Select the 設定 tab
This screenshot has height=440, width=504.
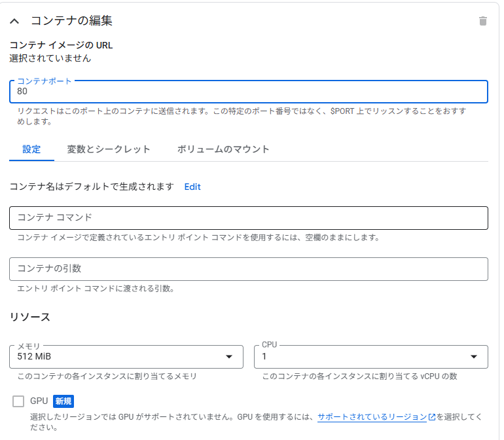(31, 149)
